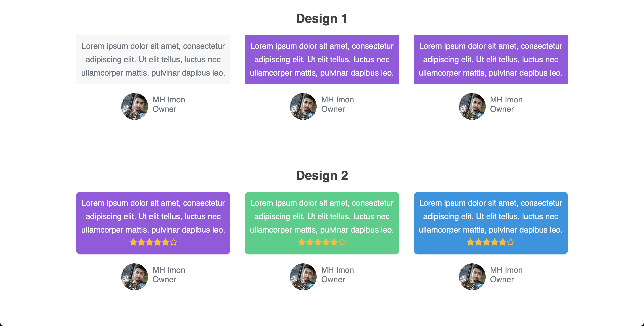Viewport: 644px width, 326px height.
Task: Click the blue testimonial card text
Action: (491, 216)
